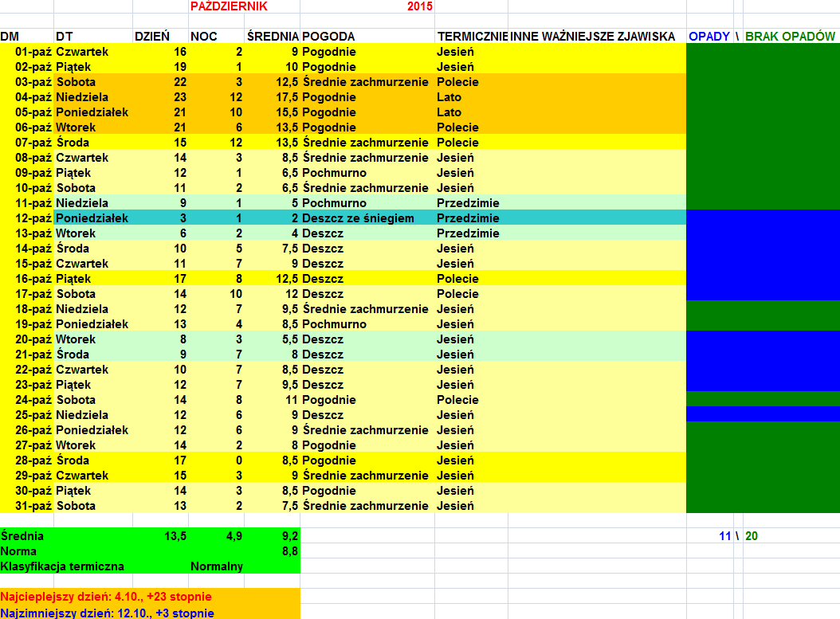
Task: Click the green no-rain cell for 24-paź
Action: pos(762,398)
